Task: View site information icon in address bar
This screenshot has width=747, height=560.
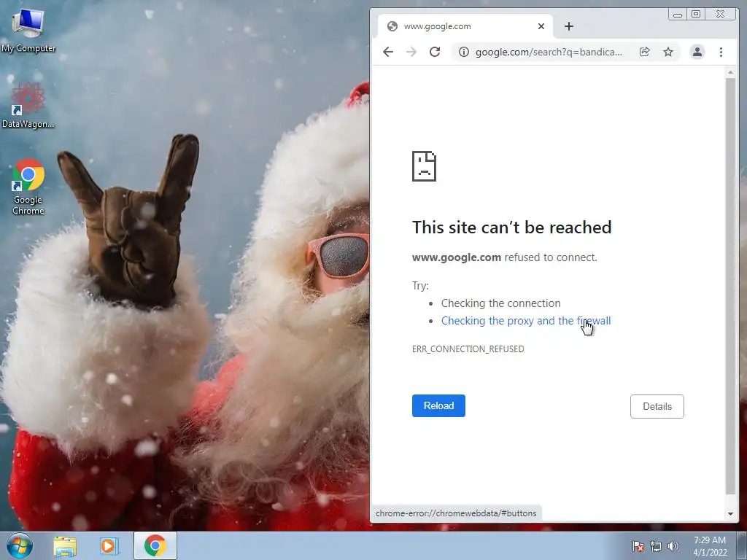Action: pos(463,52)
